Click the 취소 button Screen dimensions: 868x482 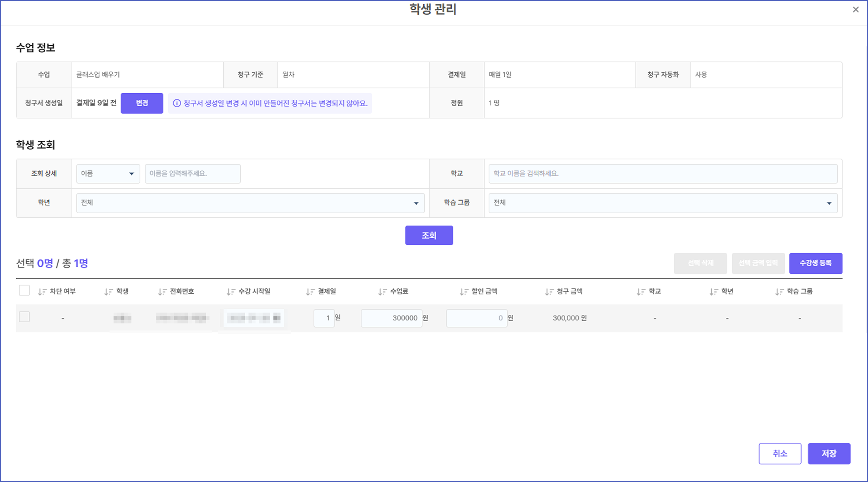(780, 454)
